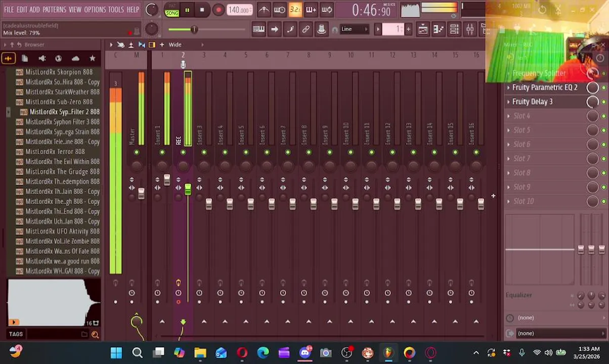Click the pattern selector number field
This screenshot has width=609, height=364.
pyautogui.click(x=393, y=29)
